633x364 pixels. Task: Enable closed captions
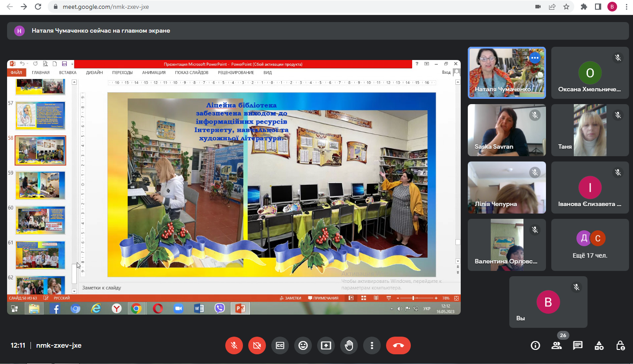pos(280,345)
